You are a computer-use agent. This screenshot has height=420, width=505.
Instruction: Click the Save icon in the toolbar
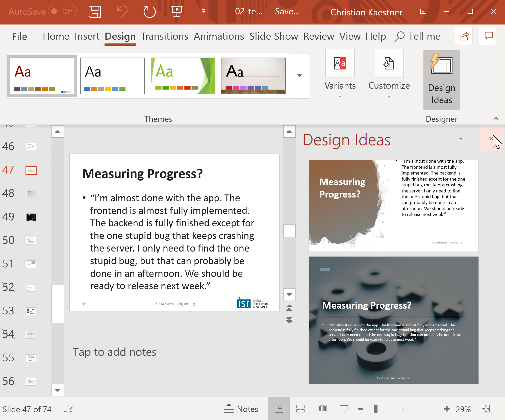(x=94, y=12)
